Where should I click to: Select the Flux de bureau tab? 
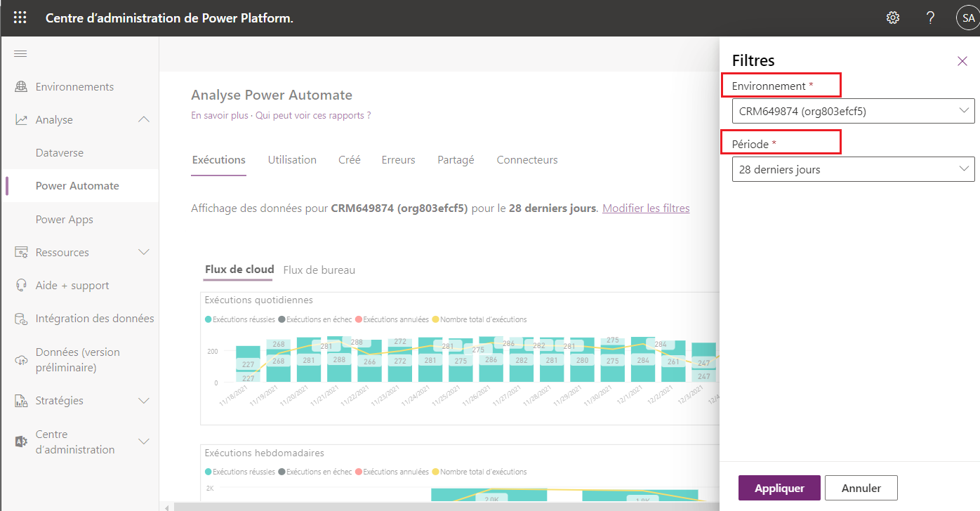pos(319,270)
